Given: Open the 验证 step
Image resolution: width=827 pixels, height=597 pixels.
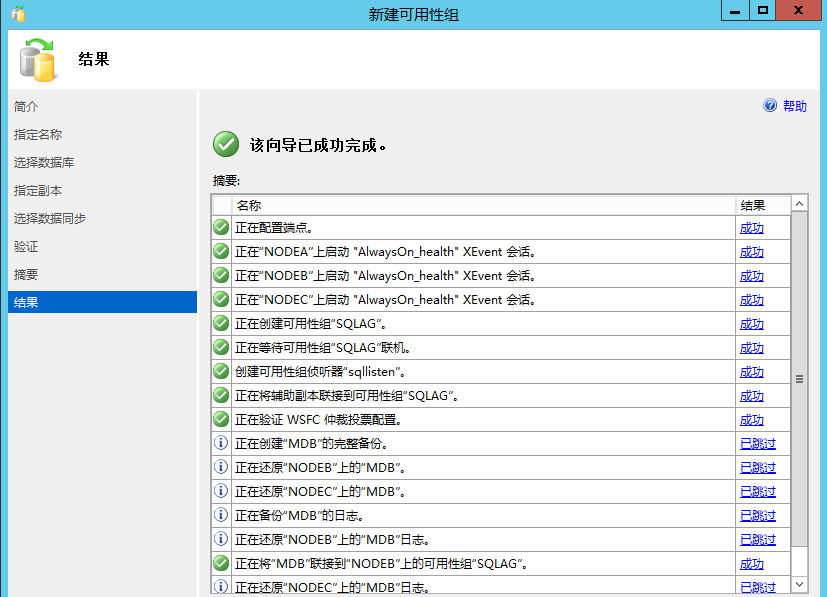Looking at the screenshot, I should [26, 246].
